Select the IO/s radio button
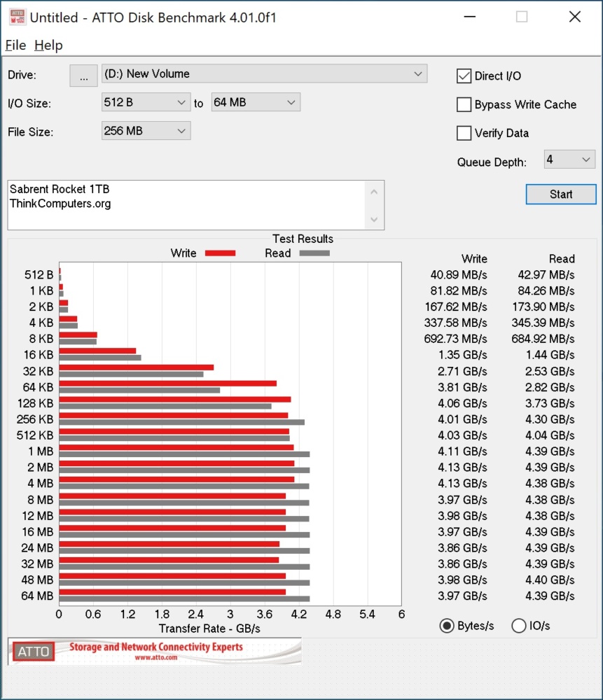Viewport: 603px width, 700px height. pyautogui.click(x=518, y=625)
